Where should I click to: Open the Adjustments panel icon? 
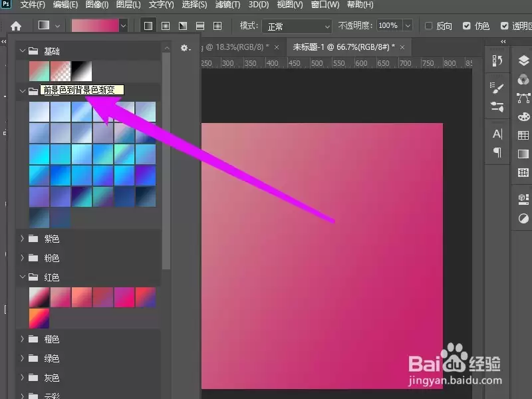[523, 219]
